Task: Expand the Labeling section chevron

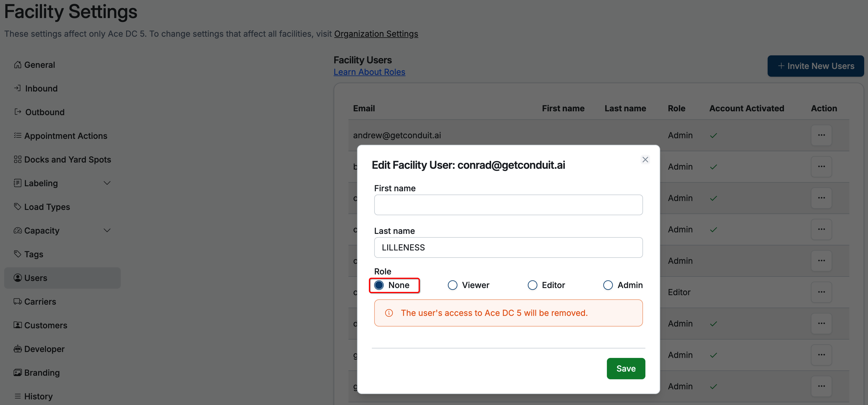Action: click(x=107, y=183)
